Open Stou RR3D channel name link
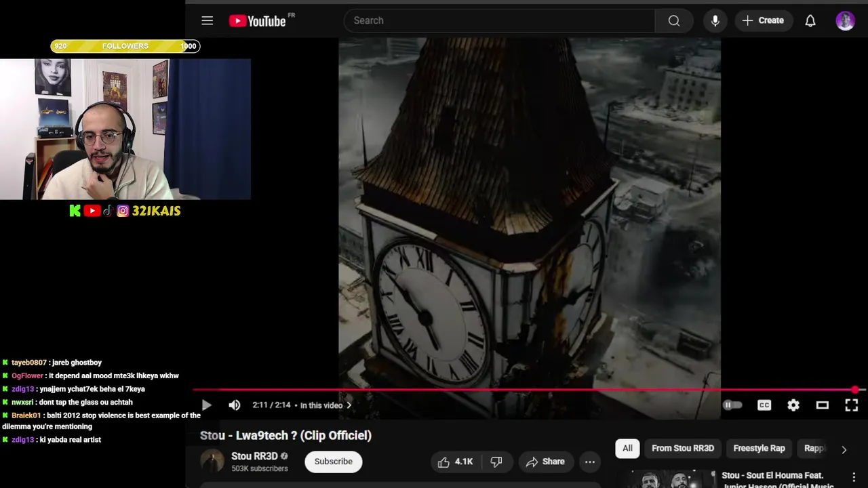868x488 pixels. (x=254, y=456)
